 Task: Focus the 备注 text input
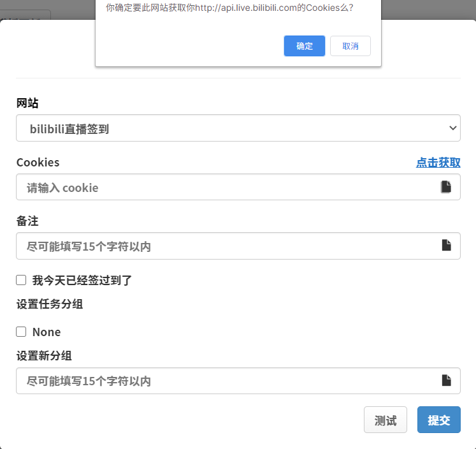(x=229, y=246)
